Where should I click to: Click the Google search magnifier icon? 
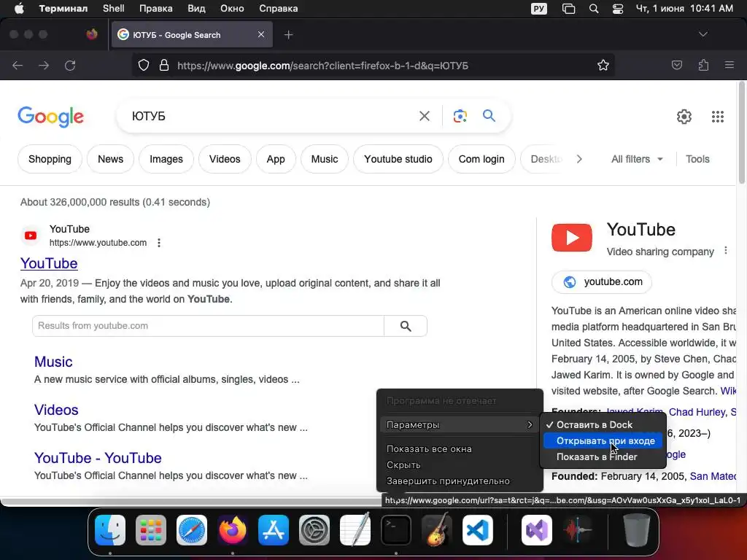click(x=489, y=116)
